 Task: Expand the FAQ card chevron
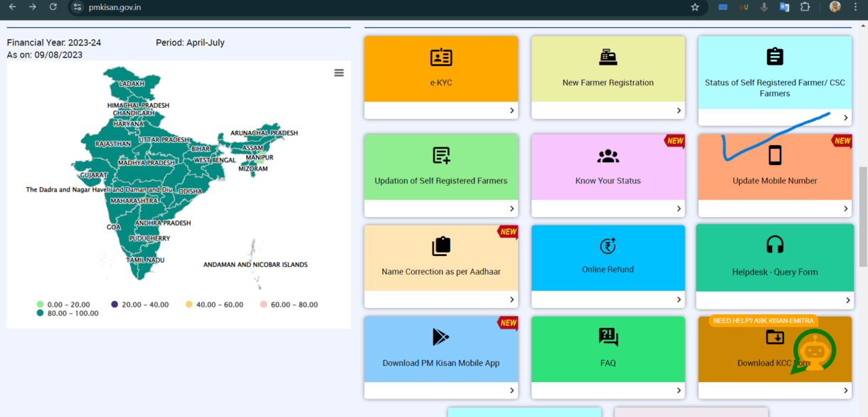[679, 391]
